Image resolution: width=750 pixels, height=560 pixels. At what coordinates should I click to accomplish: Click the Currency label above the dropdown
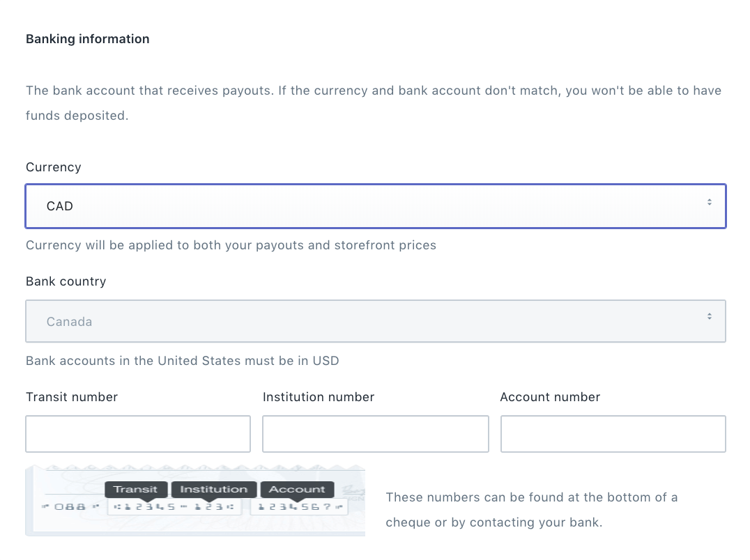54,167
